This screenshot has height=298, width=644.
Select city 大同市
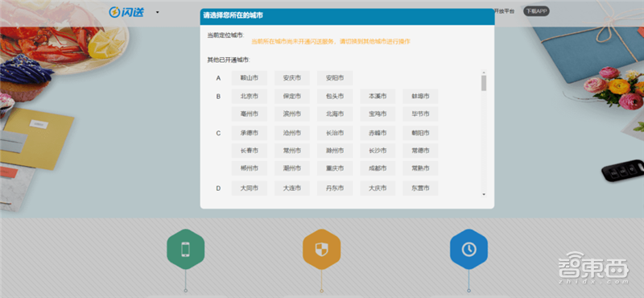[x=250, y=188]
